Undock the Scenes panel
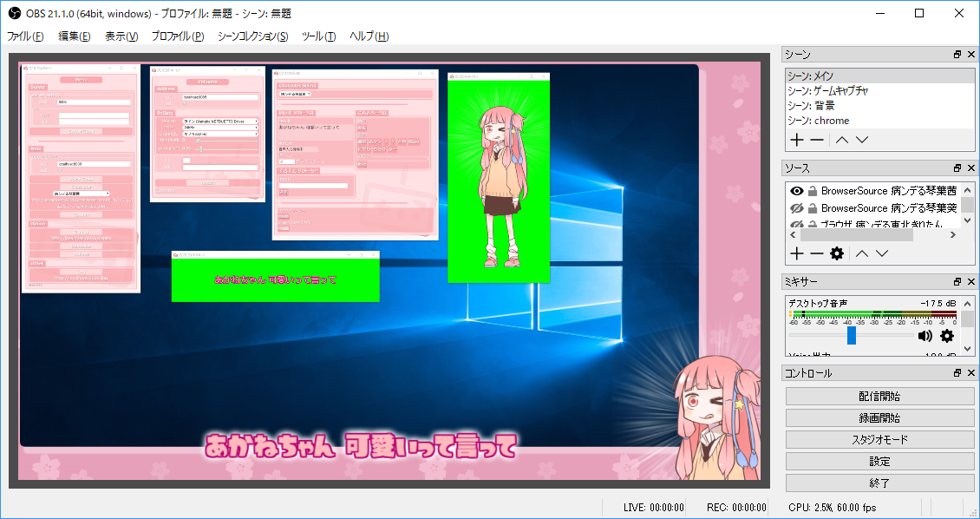Screen dimensions: 980x519 tap(957, 54)
